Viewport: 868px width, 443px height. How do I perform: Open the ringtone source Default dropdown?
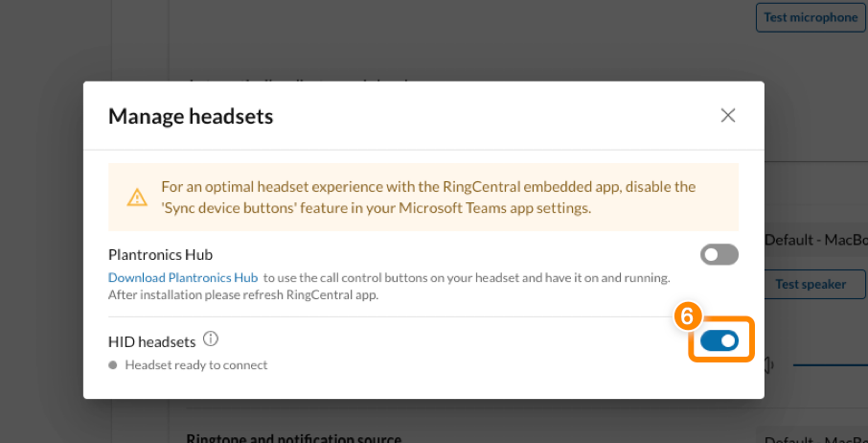[x=816, y=437]
